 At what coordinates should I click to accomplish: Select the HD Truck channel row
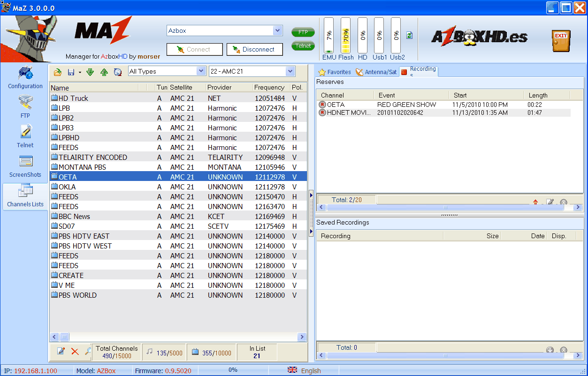(178, 98)
